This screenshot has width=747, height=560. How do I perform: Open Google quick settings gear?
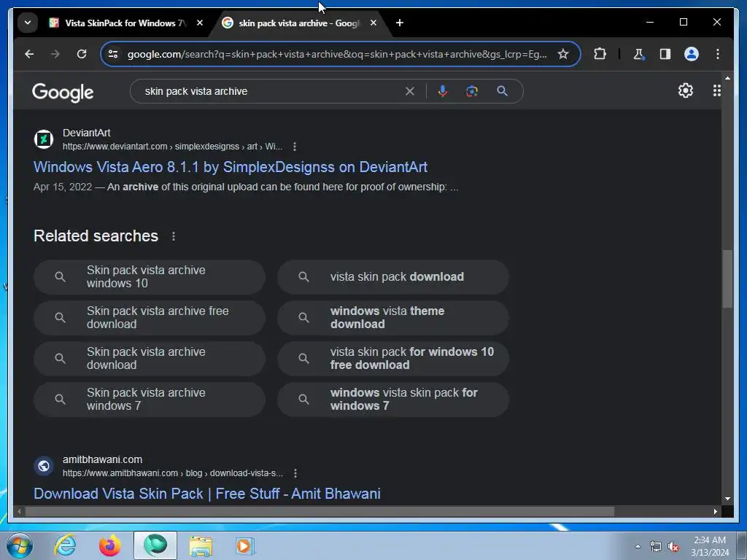[686, 90]
